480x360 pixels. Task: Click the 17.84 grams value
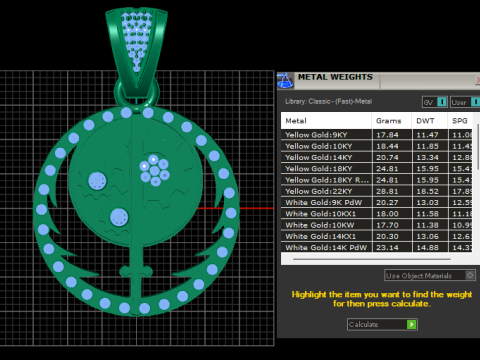387,135
